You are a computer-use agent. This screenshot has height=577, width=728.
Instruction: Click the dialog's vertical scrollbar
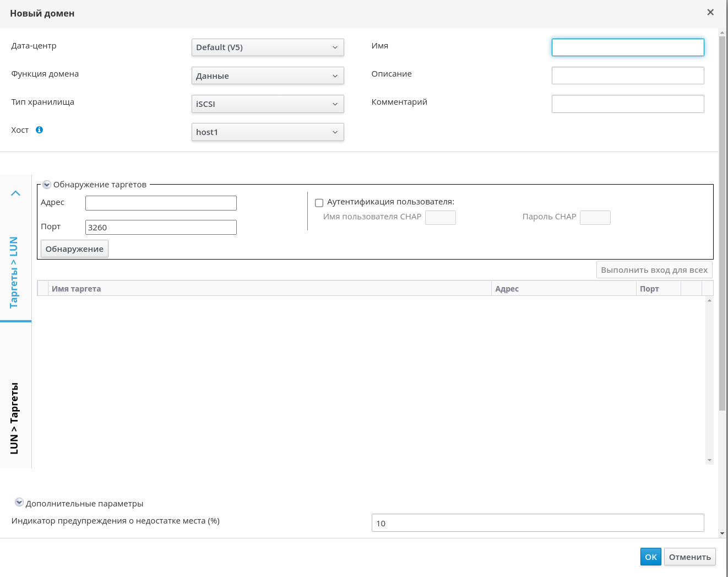coord(722,220)
